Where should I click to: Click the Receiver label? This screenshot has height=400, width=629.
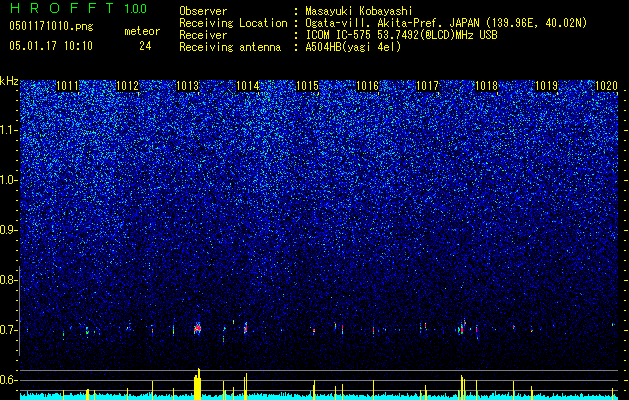(x=203, y=35)
